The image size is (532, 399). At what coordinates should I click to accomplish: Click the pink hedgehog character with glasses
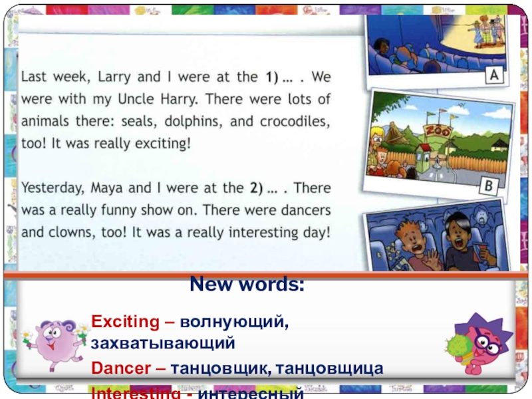(480, 343)
